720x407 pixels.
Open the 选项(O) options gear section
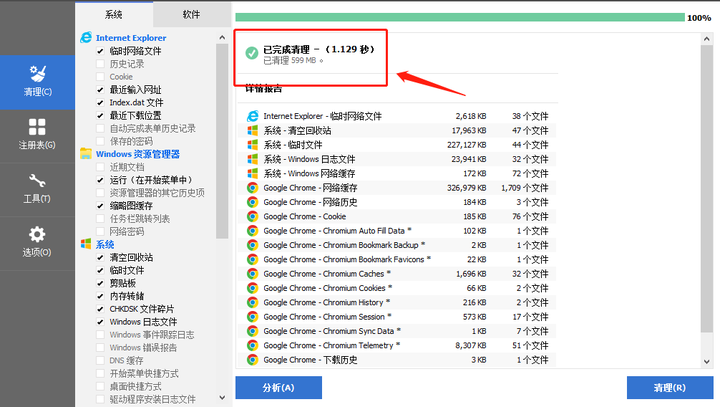click(37, 243)
